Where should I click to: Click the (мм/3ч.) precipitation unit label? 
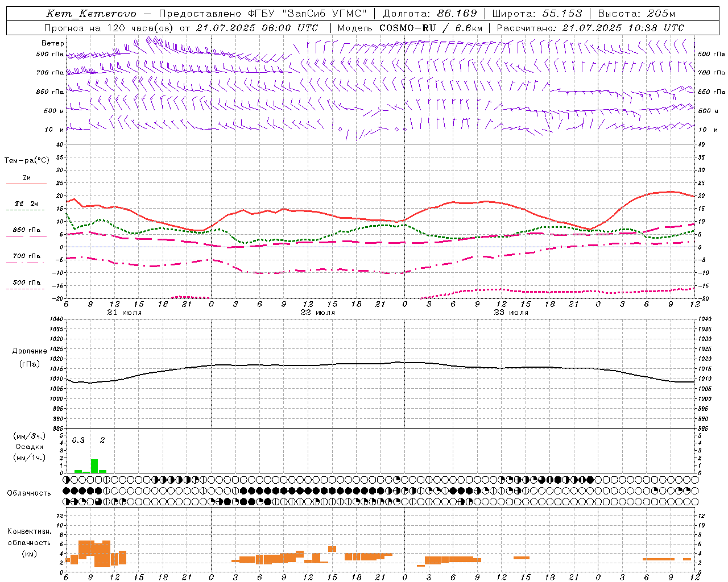[x=29, y=436]
